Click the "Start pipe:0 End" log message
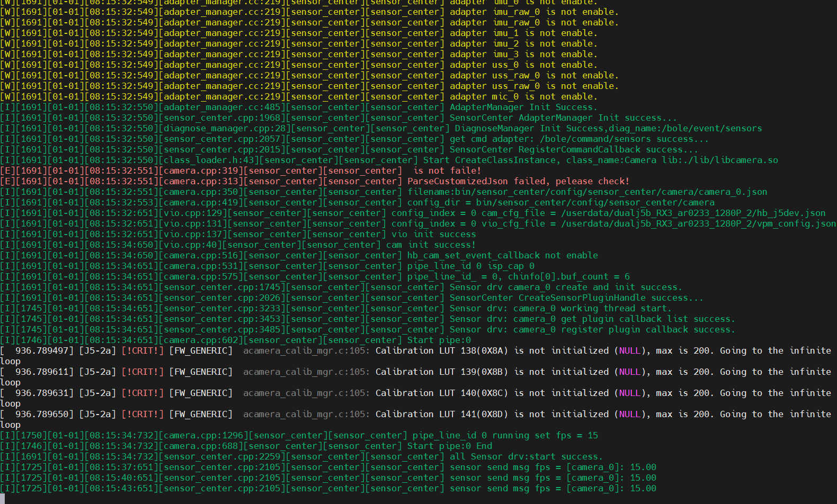This screenshot has width=837, height=504. pos(449,446)
